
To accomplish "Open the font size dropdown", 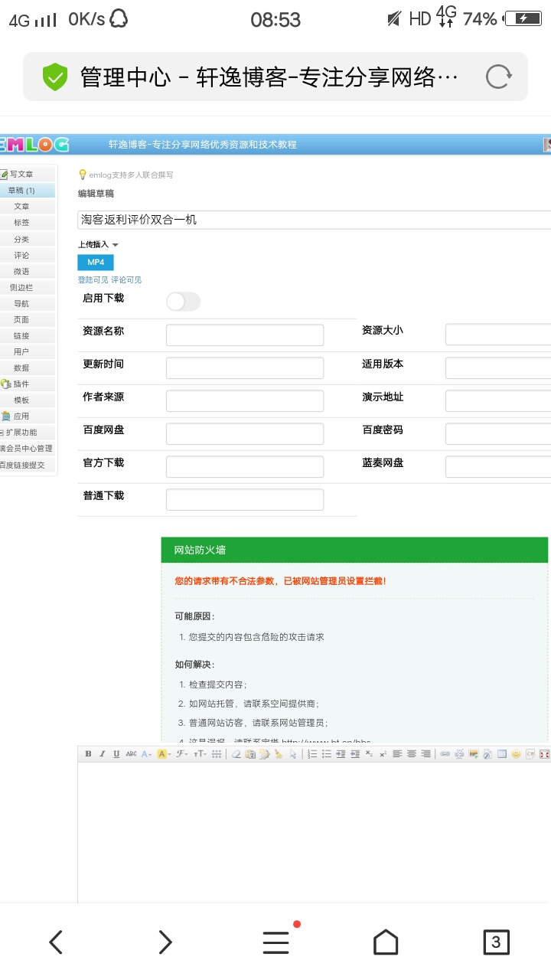I will pyautogui.click(x=199, y=754).
